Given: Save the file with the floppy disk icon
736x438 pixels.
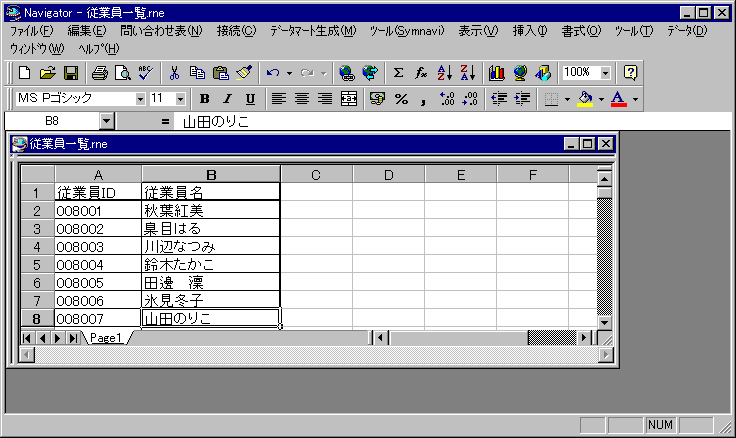Looking at the screenshot, I should pos(70,73).
